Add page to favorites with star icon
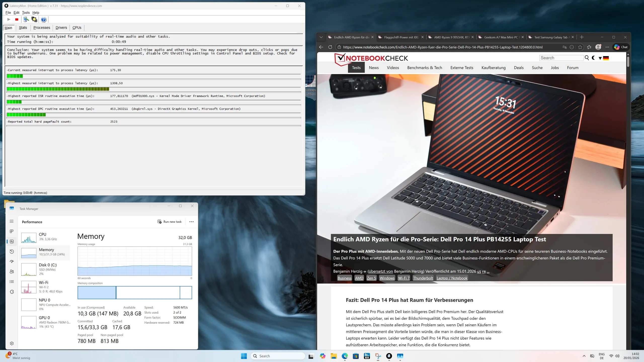Image resolution: width=644 pixels, height=362 pixels. click(x=580, y=47)
